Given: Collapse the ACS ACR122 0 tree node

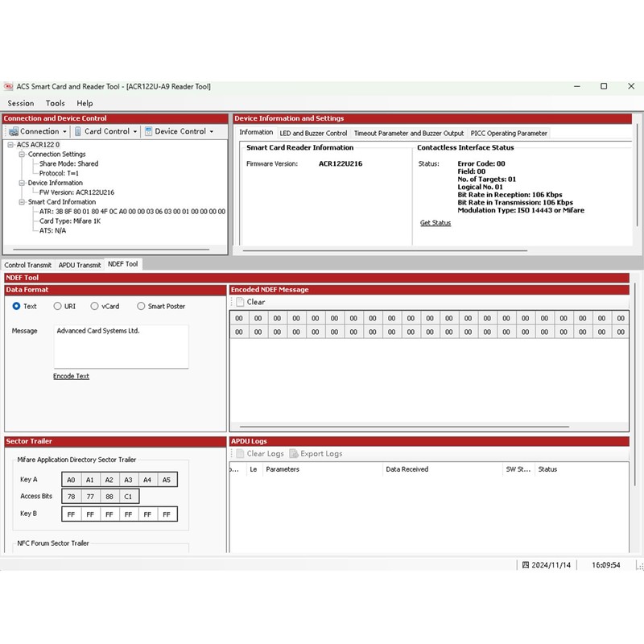Looking at the screenshot, I should coord(11,145).
